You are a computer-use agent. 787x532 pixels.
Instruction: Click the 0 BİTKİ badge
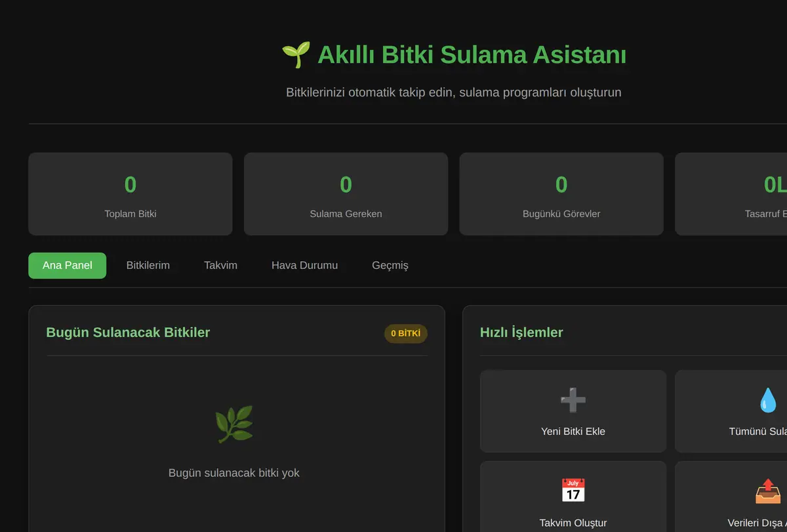pyautogui.click(x=405, y=333)
